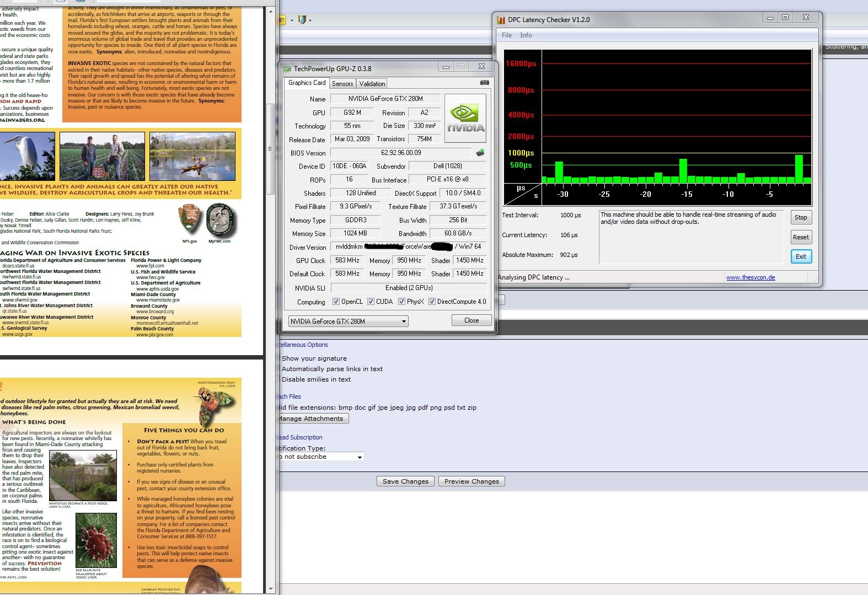Click the yellow toolbar icon in browser
The image size is (868, 595).
282,20
